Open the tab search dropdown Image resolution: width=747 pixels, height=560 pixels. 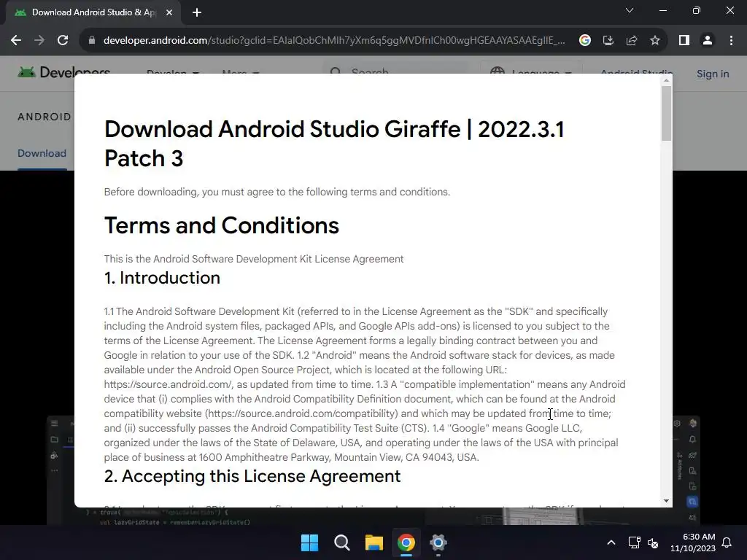click(x=630, y=10)
